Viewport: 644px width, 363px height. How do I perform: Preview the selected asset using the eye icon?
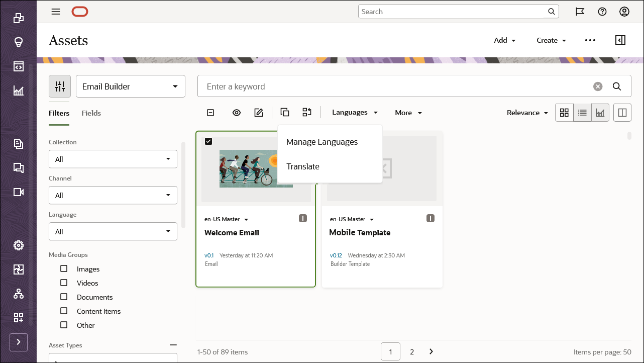pyautogui.click(x=236, y=112)
